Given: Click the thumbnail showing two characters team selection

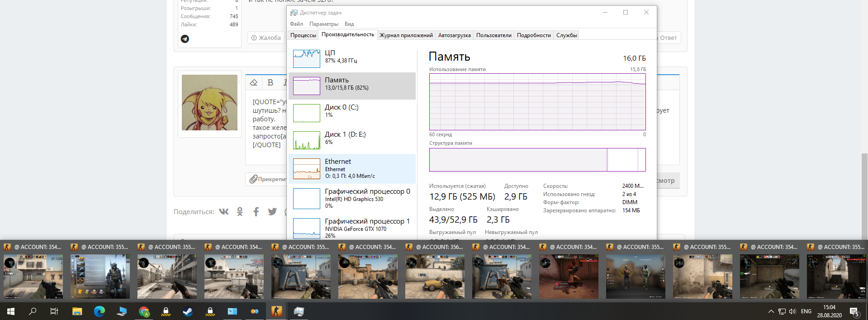Looking at the screenshot, I should [636, 277].
